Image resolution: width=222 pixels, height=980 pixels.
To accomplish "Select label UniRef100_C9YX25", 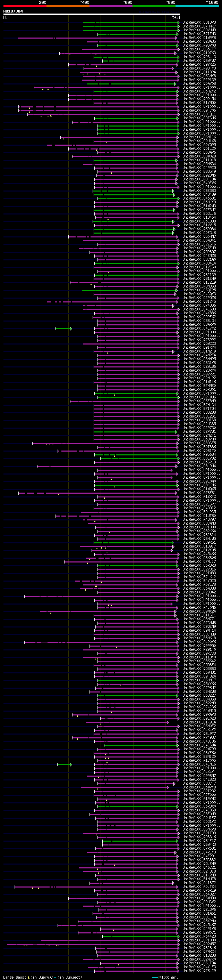I will (199, 64).
